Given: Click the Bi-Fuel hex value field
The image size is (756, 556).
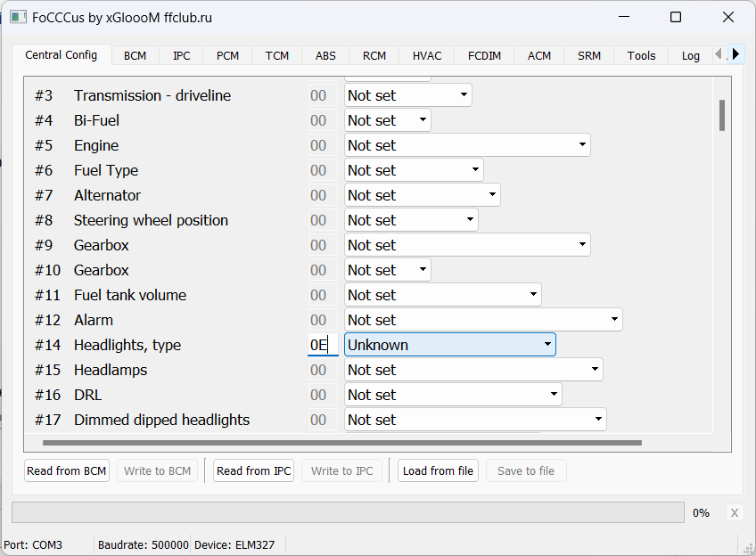Looking at the screenshot, I should [x=323, y=120].
